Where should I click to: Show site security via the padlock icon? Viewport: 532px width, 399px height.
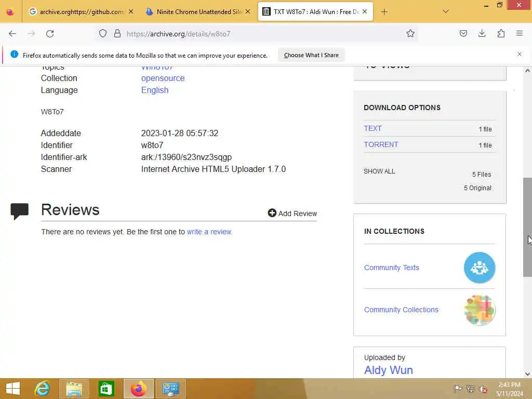pos(117,34)
